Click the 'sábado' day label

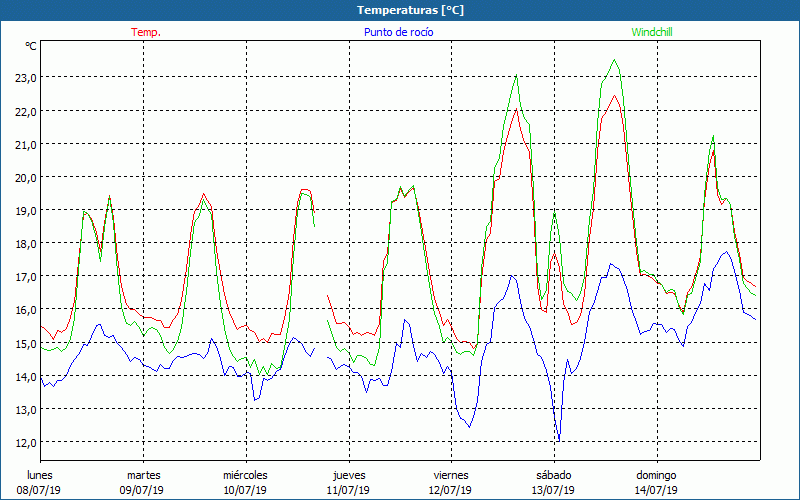(x=554, y=475)
